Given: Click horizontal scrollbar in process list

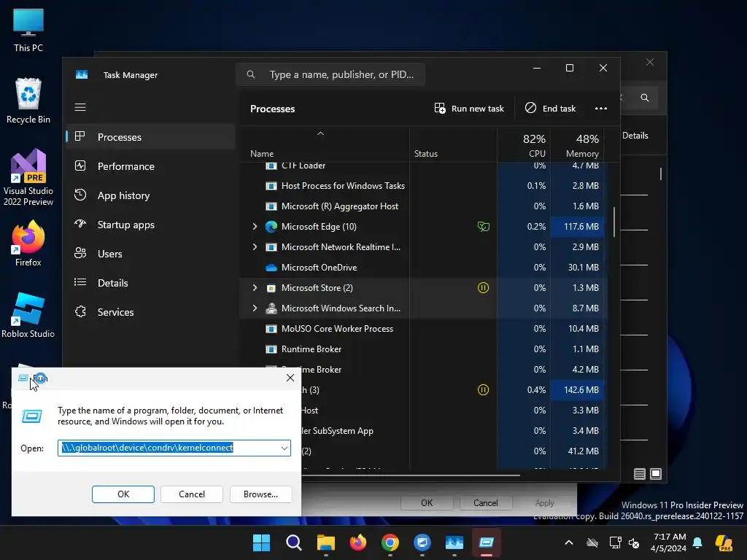Looking at the screenshot, I should coord(411,475).
